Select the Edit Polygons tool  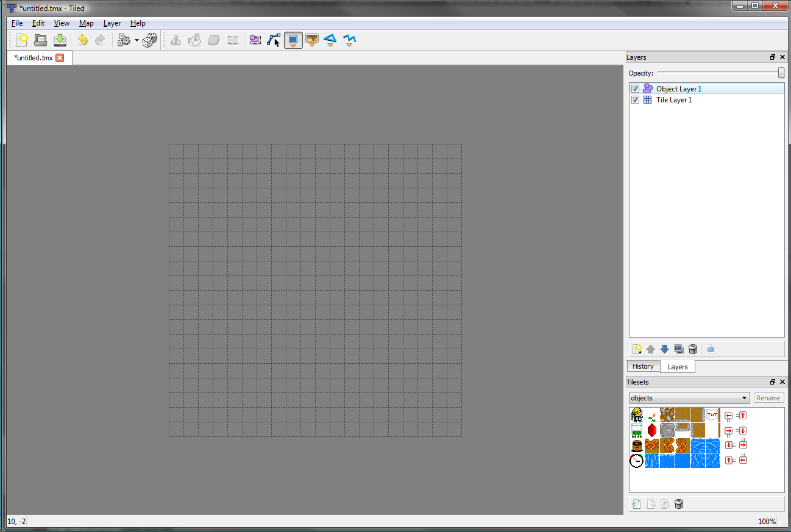274,40
